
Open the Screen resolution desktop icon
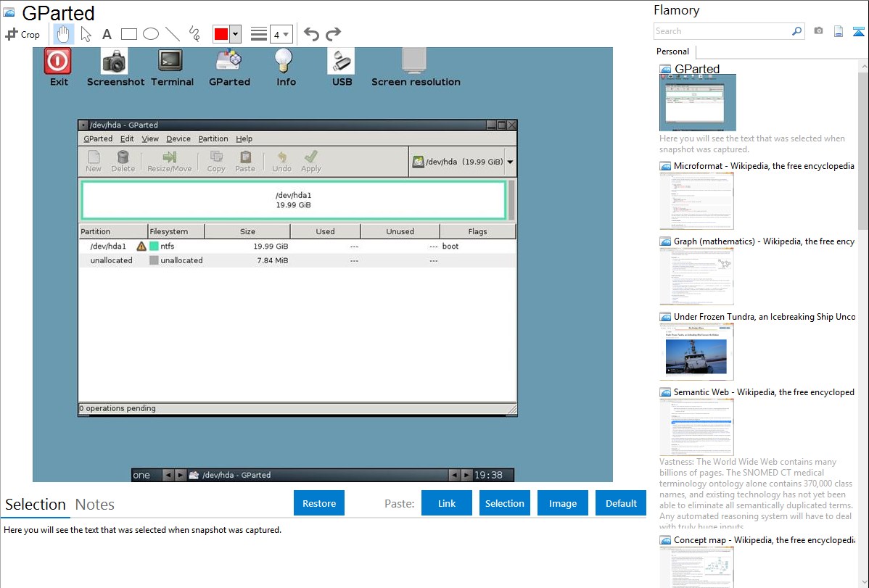coord(414,61)
